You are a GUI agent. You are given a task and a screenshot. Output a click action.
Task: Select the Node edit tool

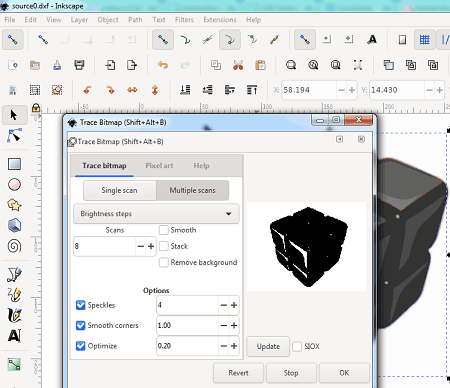pos(14,136)
